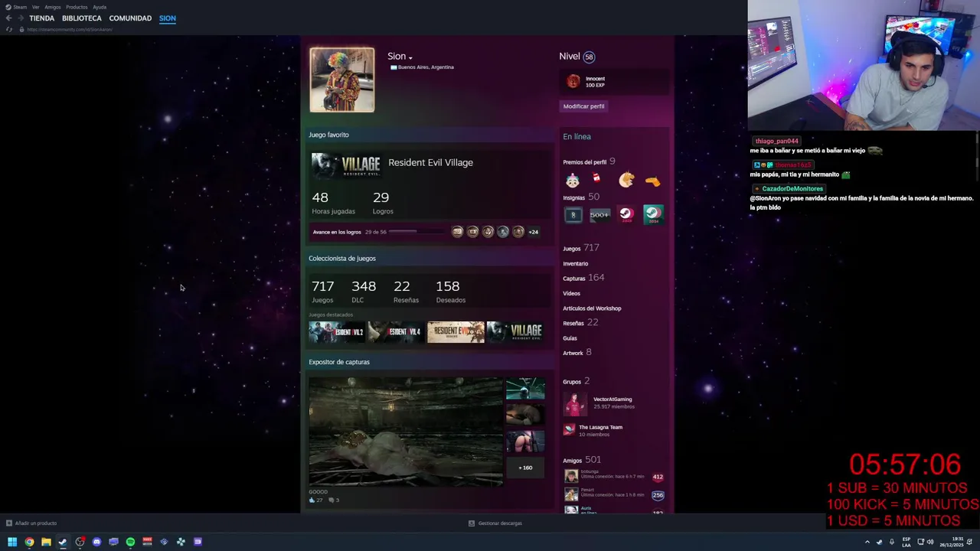This screenshot has width=980, height=551.
Task: Click the level 58 badge circle
Action: [589, 57]
